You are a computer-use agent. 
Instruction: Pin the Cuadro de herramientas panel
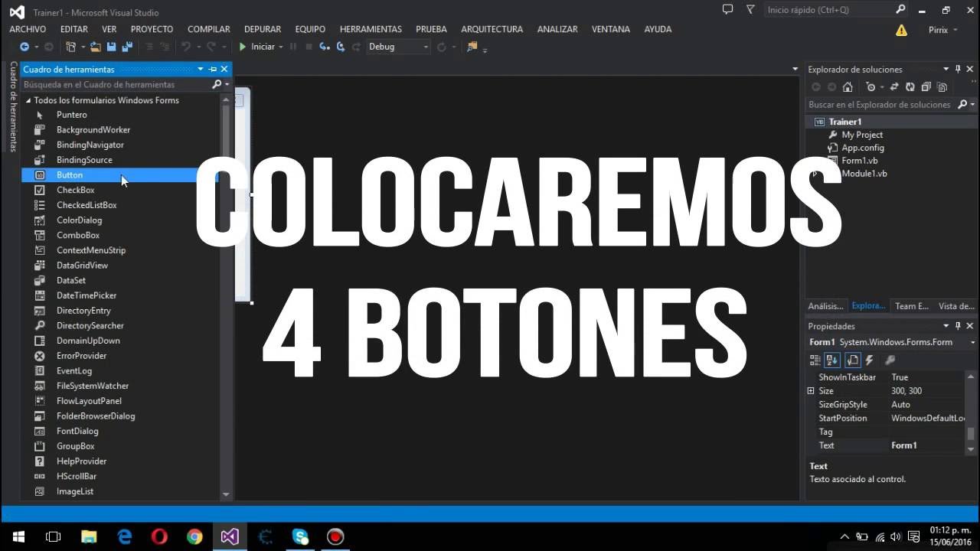(213, 69)
